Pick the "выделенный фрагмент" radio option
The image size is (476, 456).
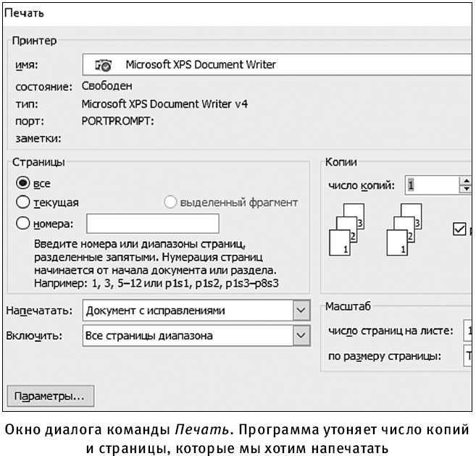point(171,203)
